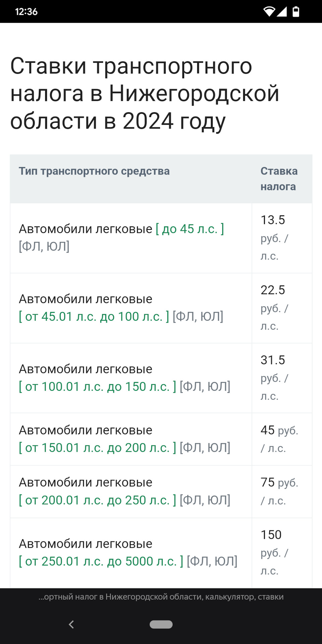
Task: Click the "до 45 л.с." car row
Action: click(x=121, y=237)
